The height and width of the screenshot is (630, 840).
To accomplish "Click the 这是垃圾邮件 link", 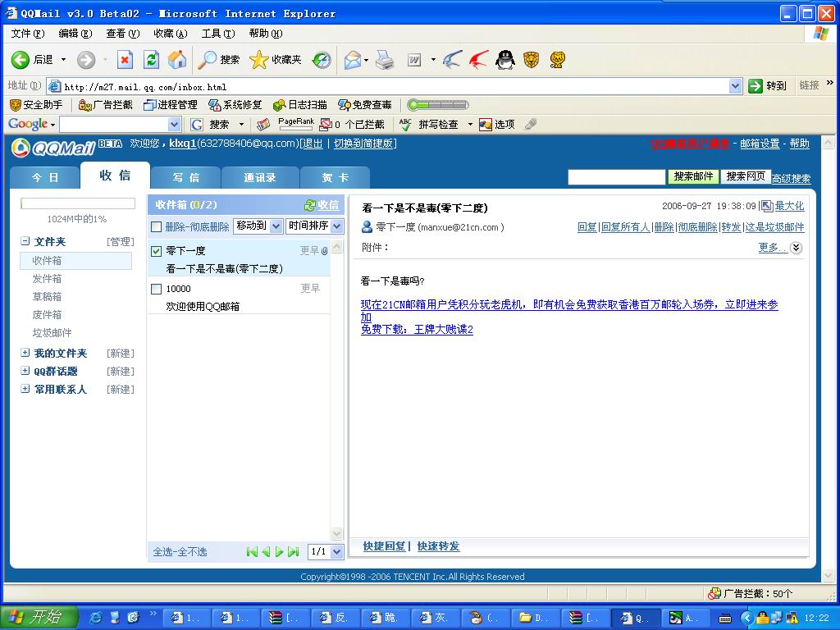I will pyautogui.click(x=774, y=227).
